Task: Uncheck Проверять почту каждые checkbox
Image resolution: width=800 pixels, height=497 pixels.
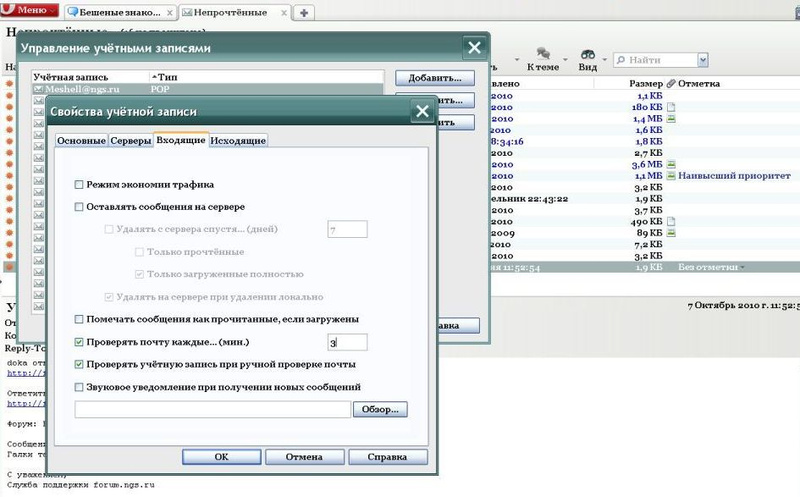Action: point(79,342)
